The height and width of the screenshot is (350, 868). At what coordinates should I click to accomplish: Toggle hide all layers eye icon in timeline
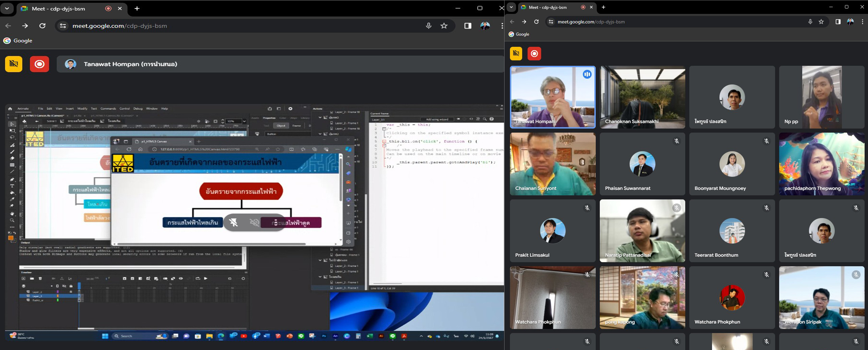(x=64, y=286)
